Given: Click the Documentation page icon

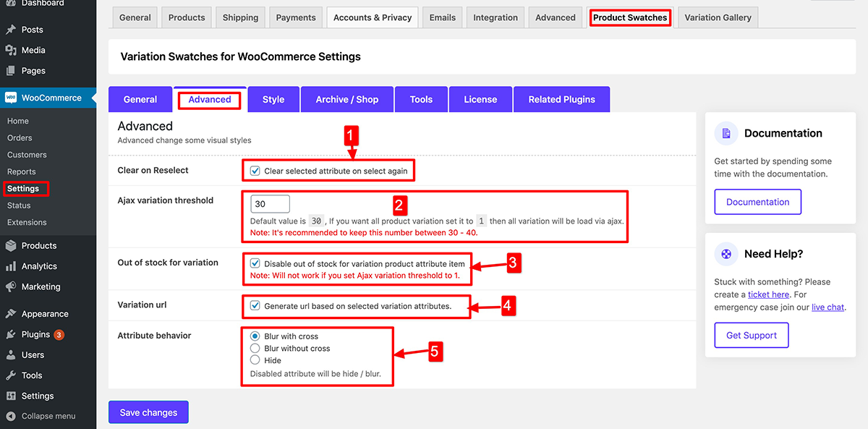Looking at the screenshot, I should coord(726,133).
